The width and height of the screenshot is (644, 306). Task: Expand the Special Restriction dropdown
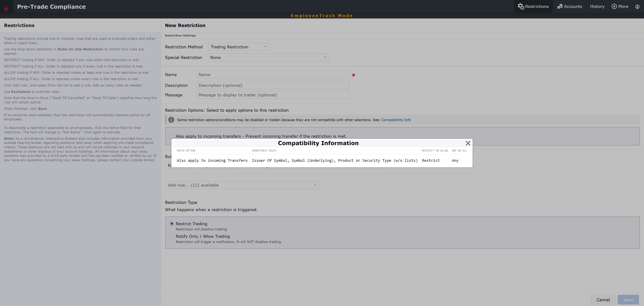point(268,57)
